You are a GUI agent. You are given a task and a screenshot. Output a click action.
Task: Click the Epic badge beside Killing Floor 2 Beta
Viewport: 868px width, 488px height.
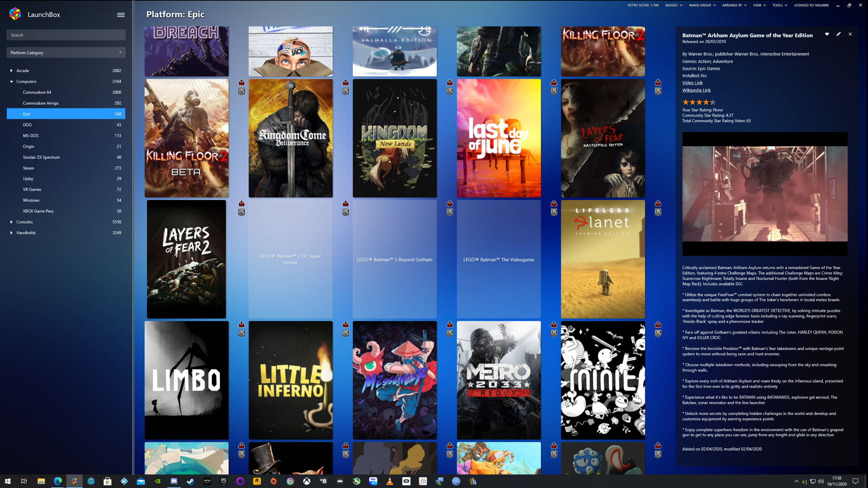(x=241, y=91)
